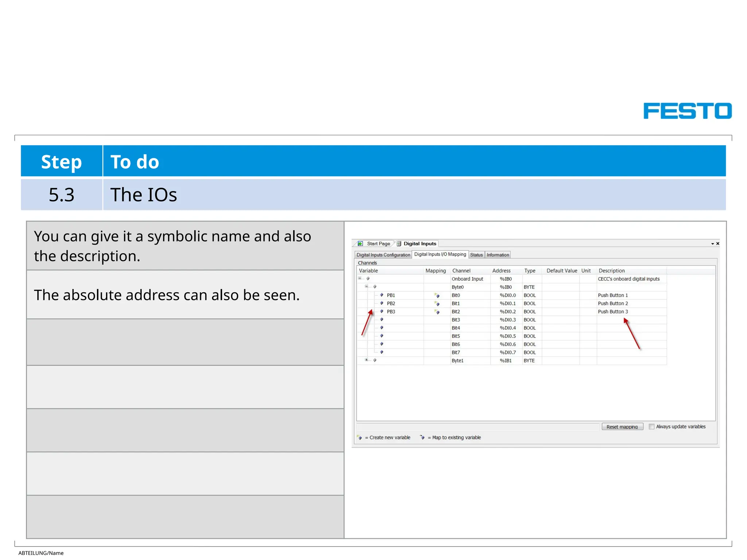Click the PB2 mapping icon on Bit1 row
Viewport: 747px width, 560px height.
[x=437, y=303]
